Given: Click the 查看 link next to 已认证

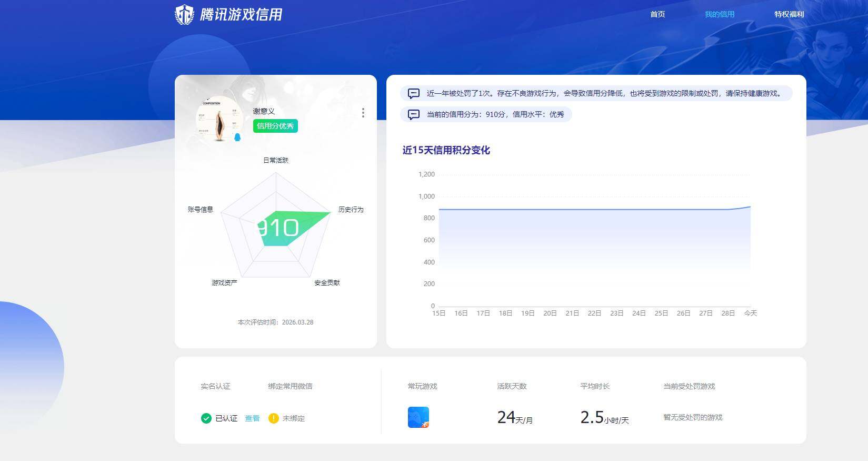Looking at the screenshot, I should [x=252, y=418].
